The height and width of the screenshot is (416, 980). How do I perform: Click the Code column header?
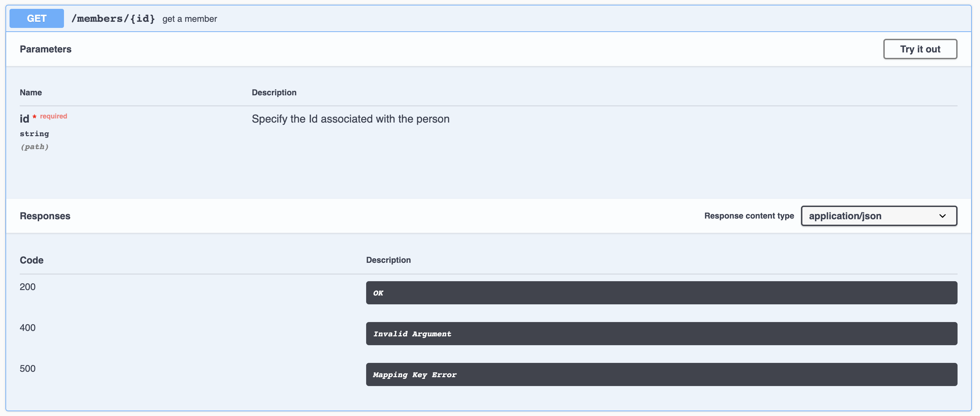pyautogui.click(x=32, y=260)
